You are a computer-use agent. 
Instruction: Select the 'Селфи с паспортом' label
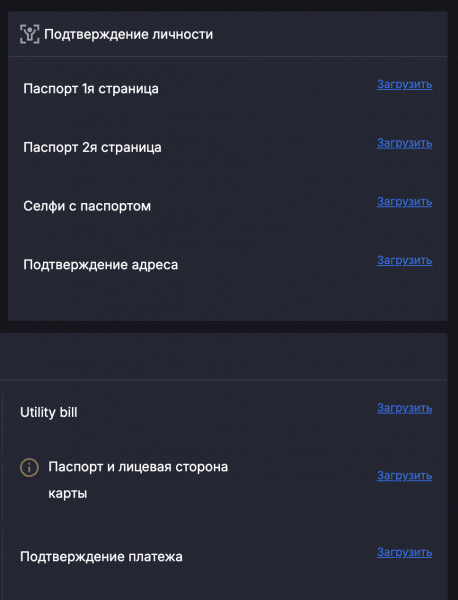pyautogui.click(x=87, y=206)
